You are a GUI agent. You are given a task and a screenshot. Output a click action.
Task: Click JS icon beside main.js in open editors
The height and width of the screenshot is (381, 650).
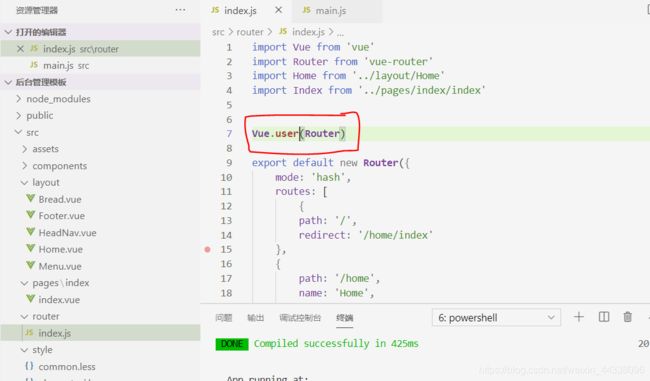pos(34,65)
